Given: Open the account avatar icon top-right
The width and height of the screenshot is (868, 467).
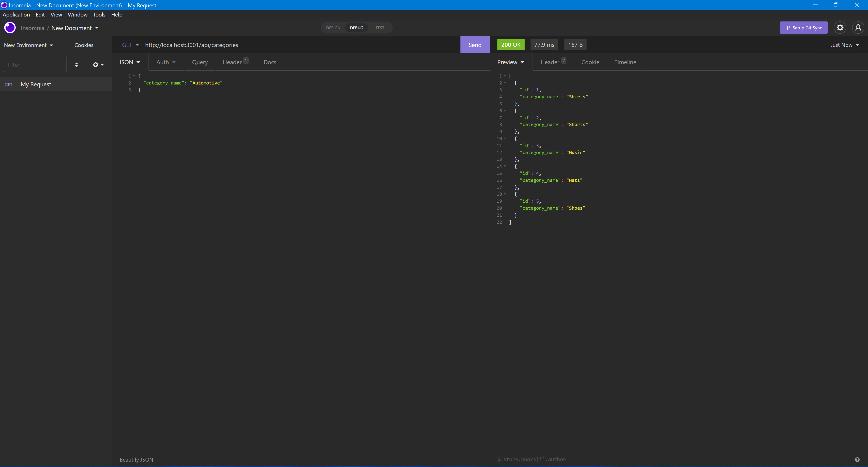Looking at the screenshot, I should 858,28.
